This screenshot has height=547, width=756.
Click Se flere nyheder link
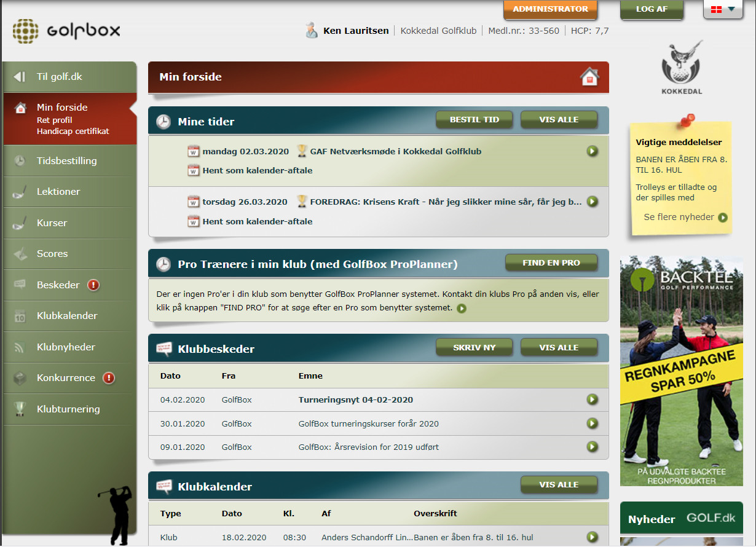[x=679, y=217]
